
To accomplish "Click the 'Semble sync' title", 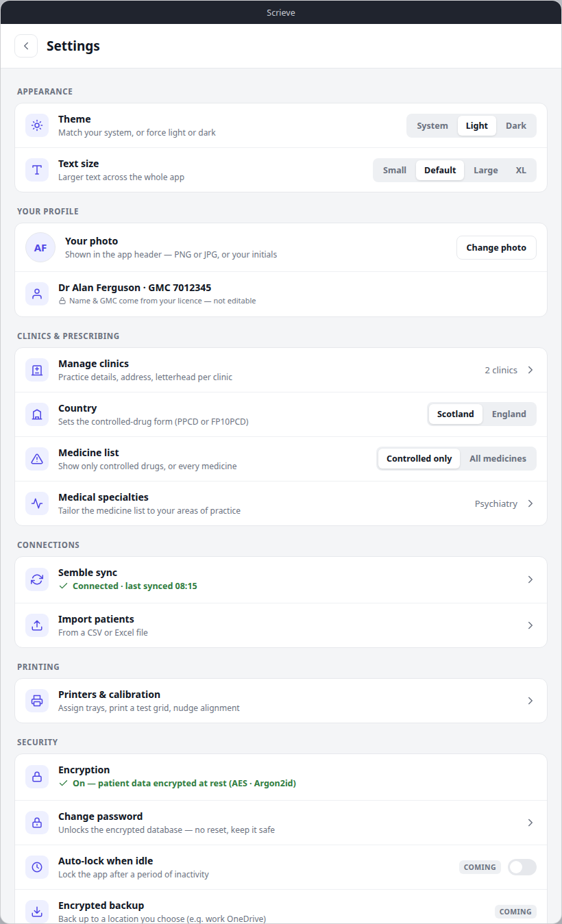I will pos(88,573).
